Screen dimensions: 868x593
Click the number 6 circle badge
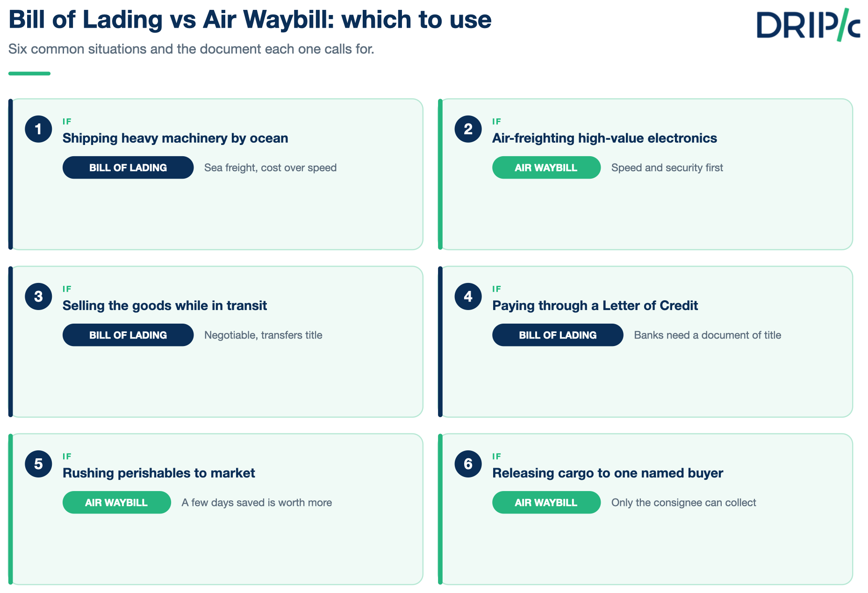coord(468,464)
